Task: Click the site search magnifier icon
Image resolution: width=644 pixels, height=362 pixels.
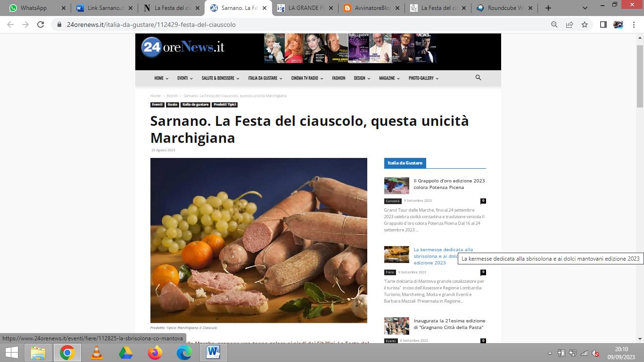Action: point(478,78)
